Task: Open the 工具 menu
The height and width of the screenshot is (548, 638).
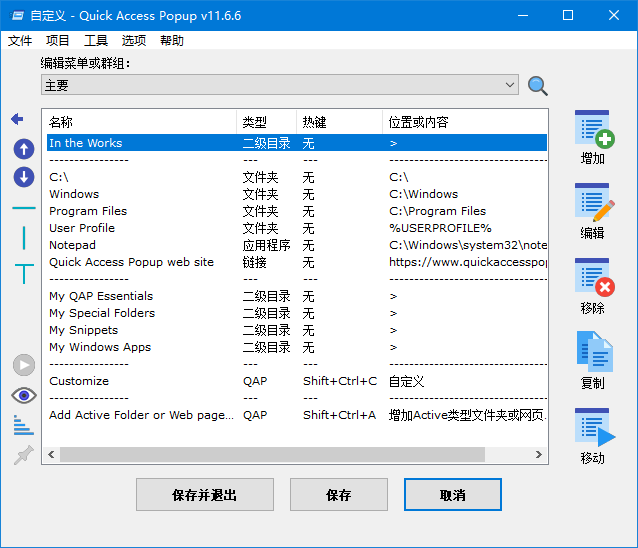Action: pos(96,41)
